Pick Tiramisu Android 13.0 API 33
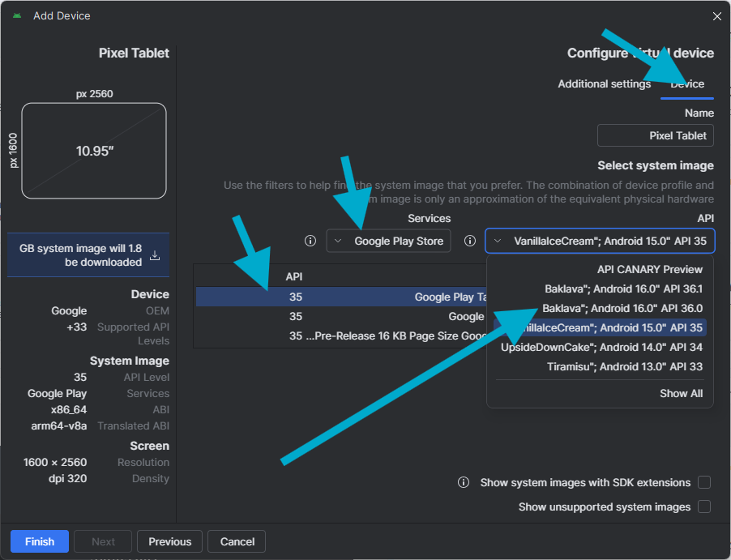Image resolution: width=731 pixels, height=560 pixels. [624, 366]
